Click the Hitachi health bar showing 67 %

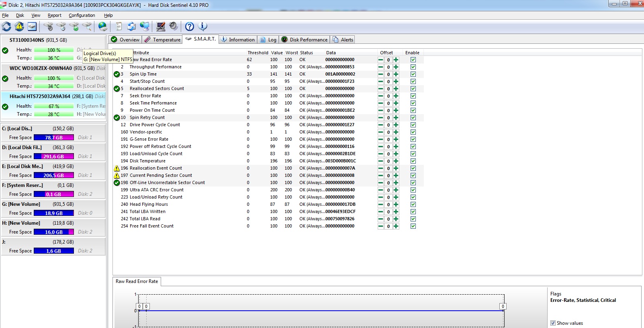click(x=54, y=106)
